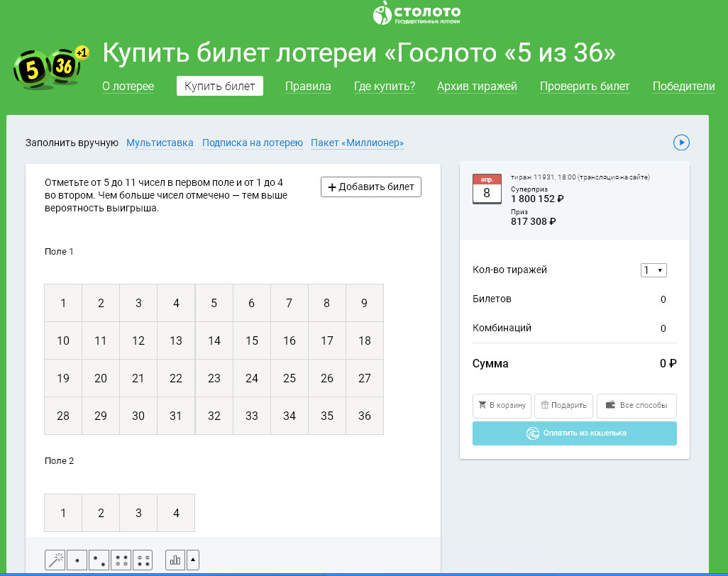Mark number 17 in Поле 1
Viewport: 728px width, 576px height.
click(x=327, y=340)
